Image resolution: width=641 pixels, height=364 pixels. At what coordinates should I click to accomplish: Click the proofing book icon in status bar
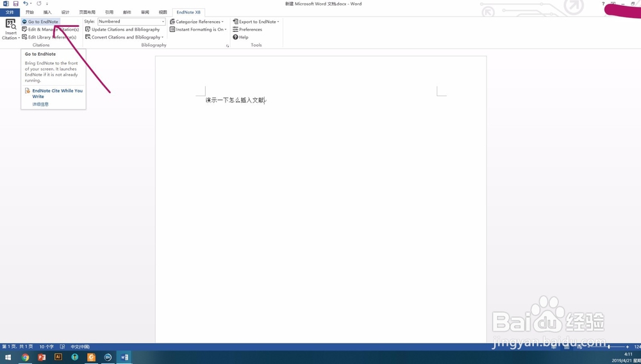click(x=63, y=347)
